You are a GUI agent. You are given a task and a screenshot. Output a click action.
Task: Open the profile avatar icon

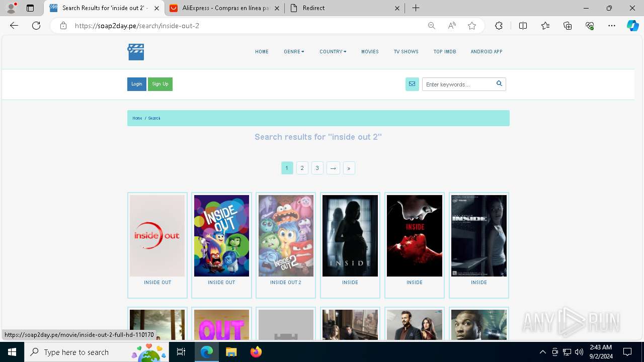(x=11, y=8)
